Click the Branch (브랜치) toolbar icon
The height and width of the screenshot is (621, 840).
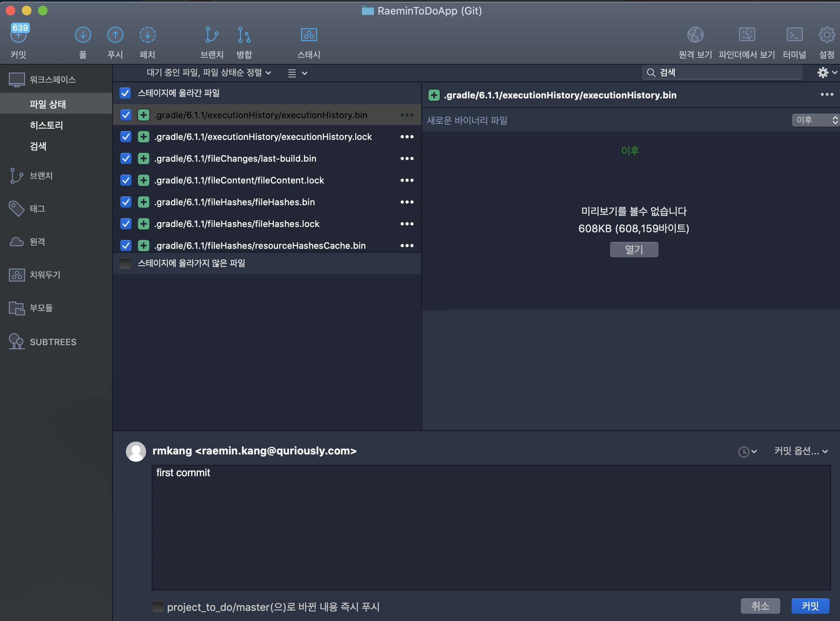(x=211, y=35)
